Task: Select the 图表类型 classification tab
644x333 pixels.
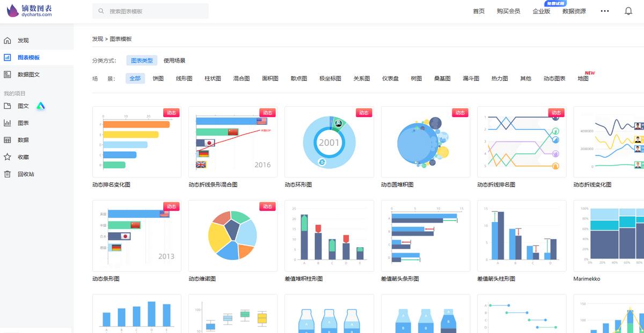Action: pyautogui.click(x=142, y=61)
